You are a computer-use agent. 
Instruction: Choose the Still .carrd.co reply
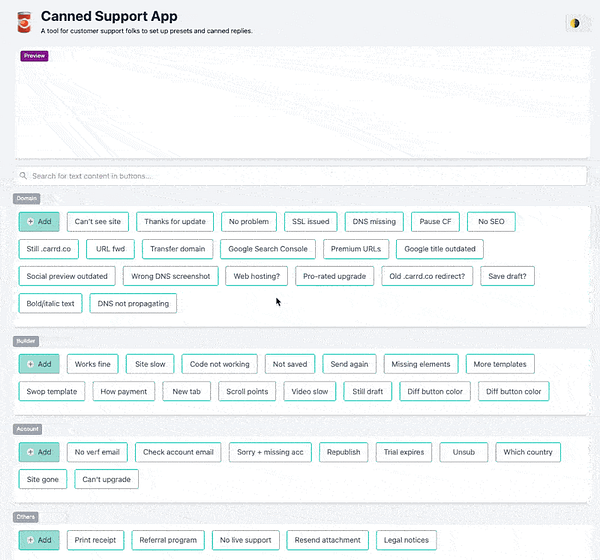click(x=49, y=249)
